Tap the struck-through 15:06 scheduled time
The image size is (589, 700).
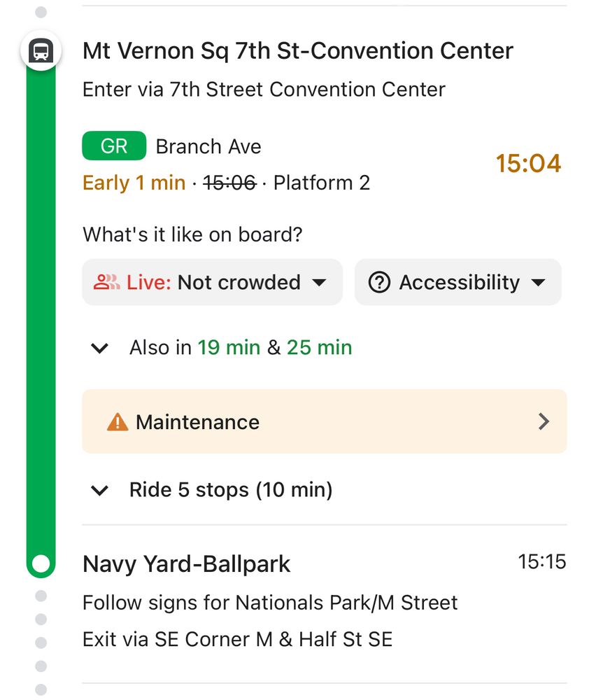click(230, 183)
